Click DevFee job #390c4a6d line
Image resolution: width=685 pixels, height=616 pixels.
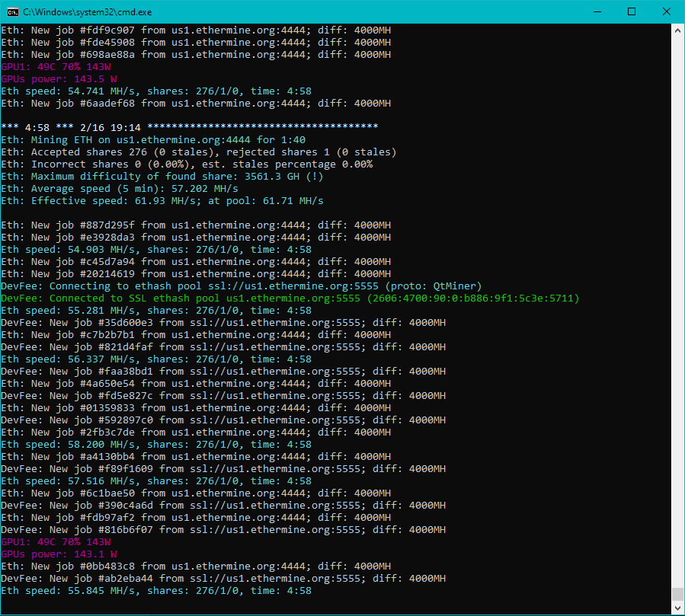click(223, 506)
